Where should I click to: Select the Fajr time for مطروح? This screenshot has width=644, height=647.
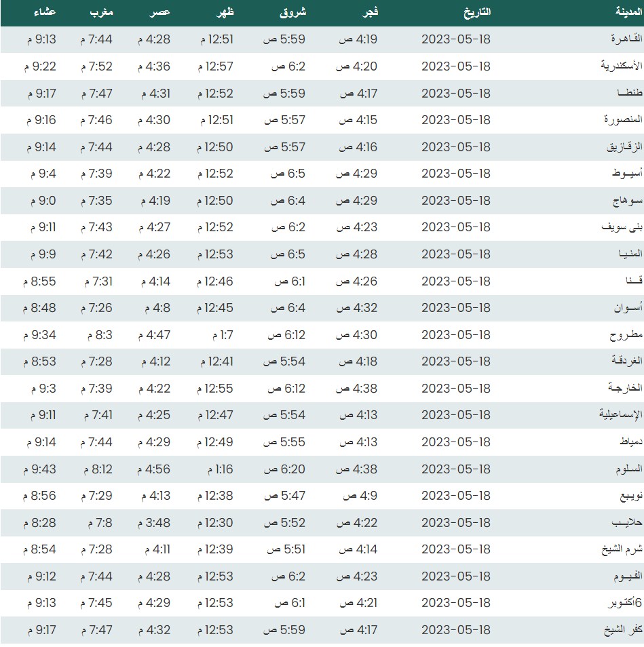coord(358,334)
